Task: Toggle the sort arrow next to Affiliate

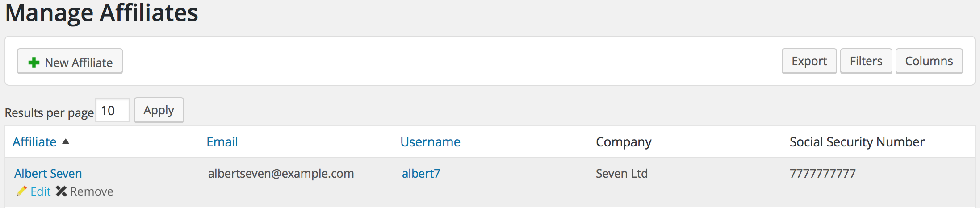Action: [x=66, y=141]
